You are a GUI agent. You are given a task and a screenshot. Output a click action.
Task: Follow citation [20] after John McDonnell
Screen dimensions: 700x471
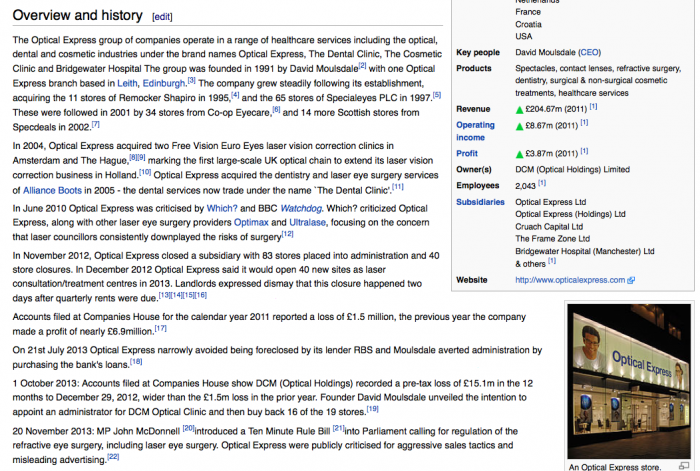click(188, 428)
